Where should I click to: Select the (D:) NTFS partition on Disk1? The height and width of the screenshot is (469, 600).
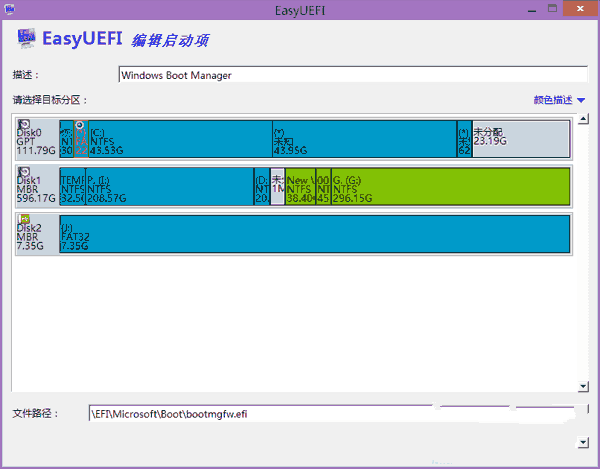pos(262,186)
